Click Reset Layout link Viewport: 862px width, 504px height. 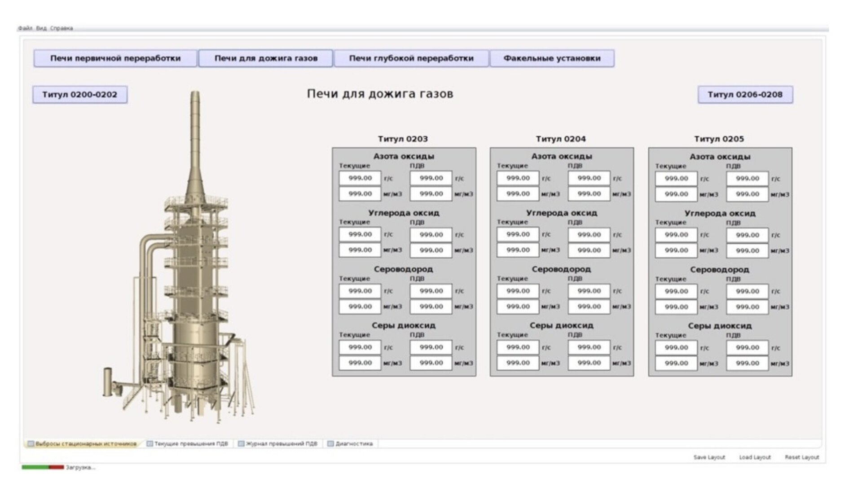pos(802,457)
